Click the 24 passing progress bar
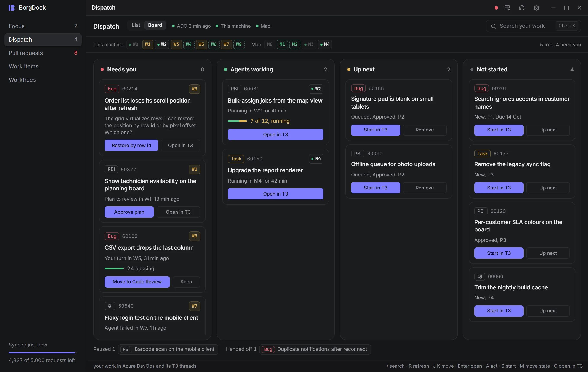The height and width of the screenshot is (372, 588). (x=114, y=269)
